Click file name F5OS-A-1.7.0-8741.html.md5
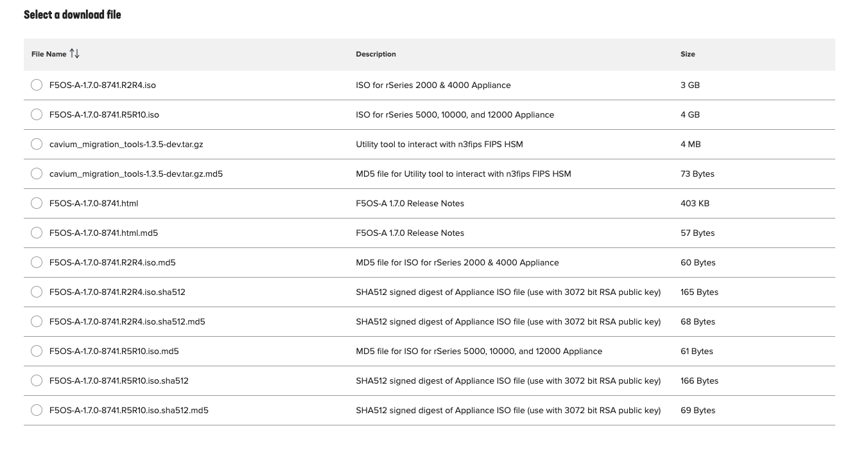This screenshot has width=868, height=455. (104, 233)
